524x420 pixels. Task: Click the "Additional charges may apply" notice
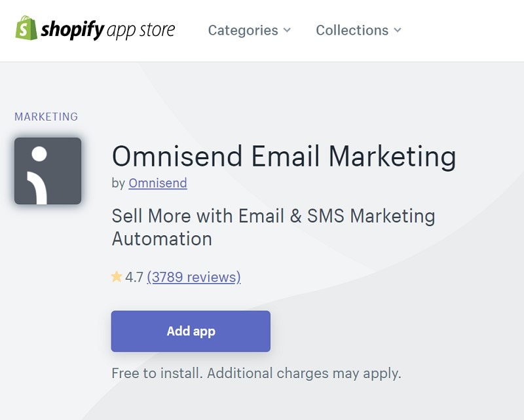pos(304,373)
